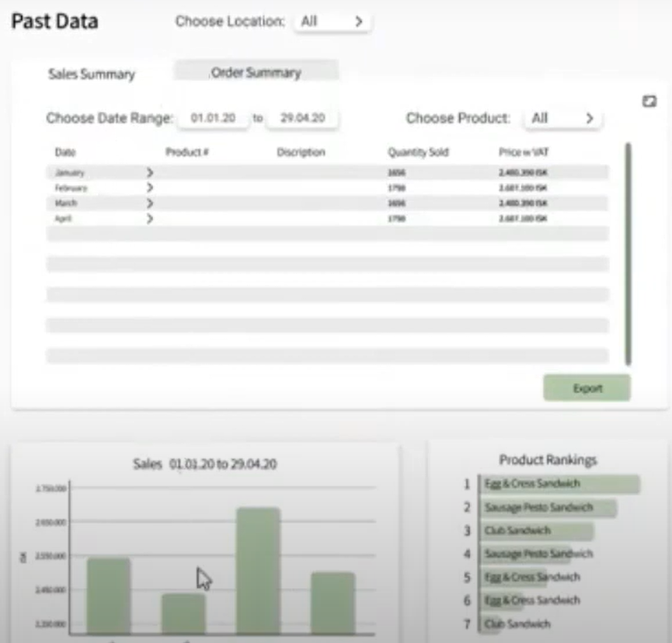Click the April month label

click(x=63, y=218)
